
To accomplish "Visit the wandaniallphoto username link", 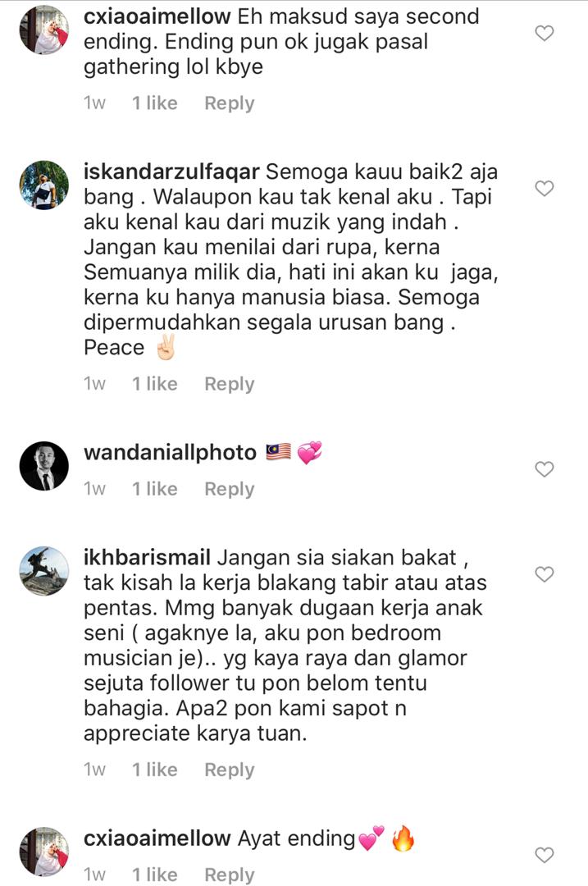I will (170, 453).
